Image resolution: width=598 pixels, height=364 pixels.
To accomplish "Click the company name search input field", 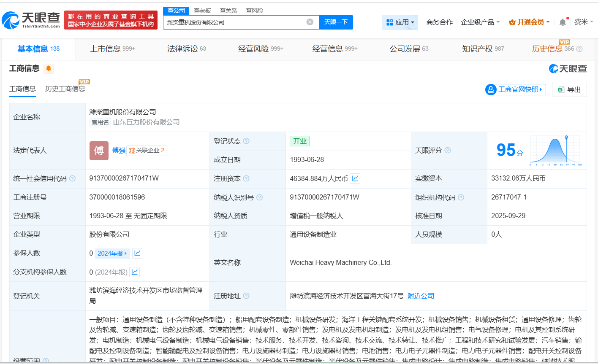I will click(x=241, y=22).
